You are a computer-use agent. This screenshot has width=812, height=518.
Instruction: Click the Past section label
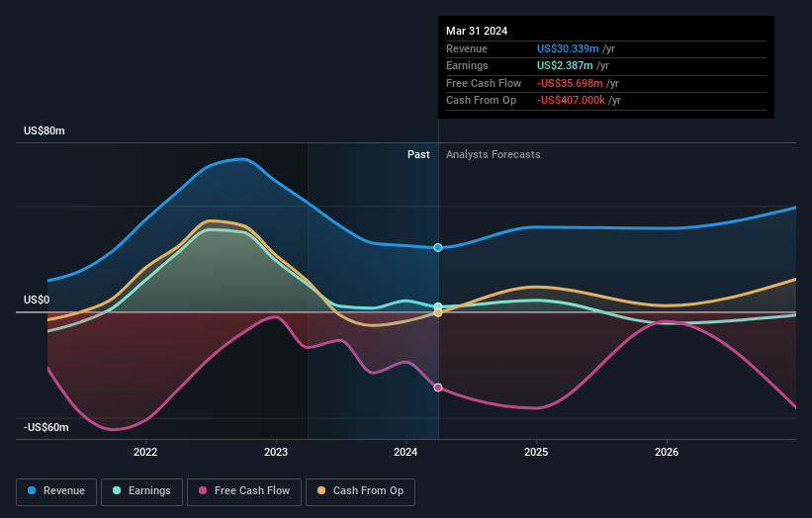point(418,155)
